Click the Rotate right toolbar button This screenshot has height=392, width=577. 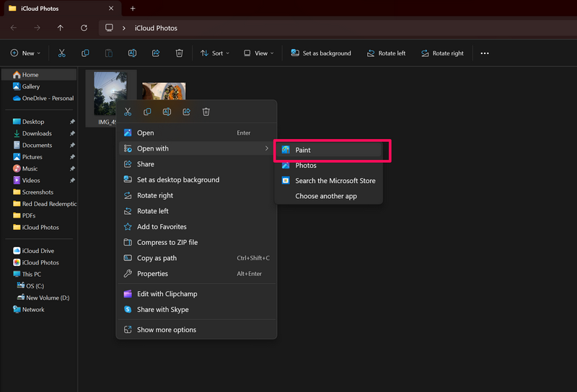point(442,53)
